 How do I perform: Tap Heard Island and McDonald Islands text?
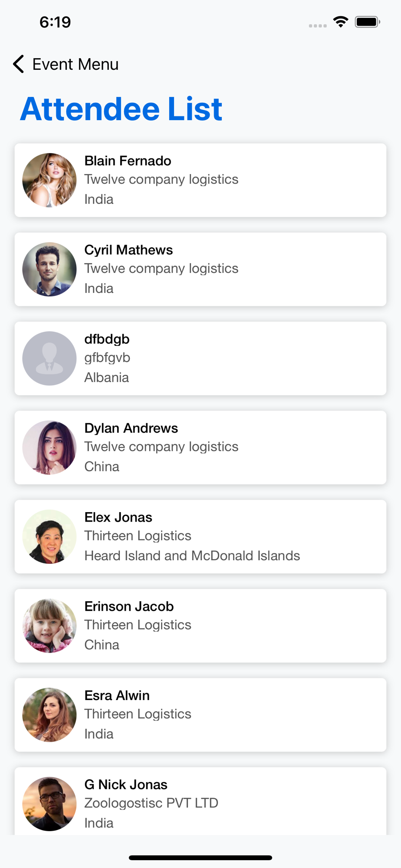click(x=192, y=556)
